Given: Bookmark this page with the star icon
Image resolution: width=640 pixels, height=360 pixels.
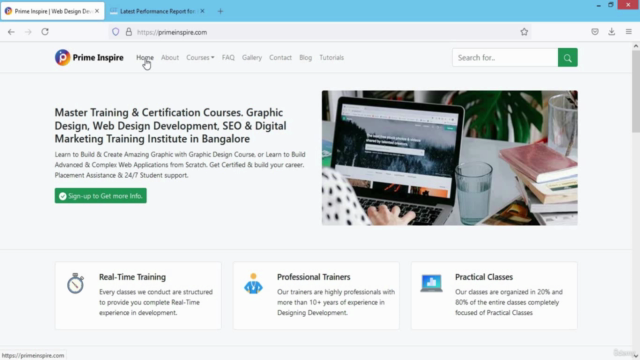Looking at the screenshot, I should [524, 32].
